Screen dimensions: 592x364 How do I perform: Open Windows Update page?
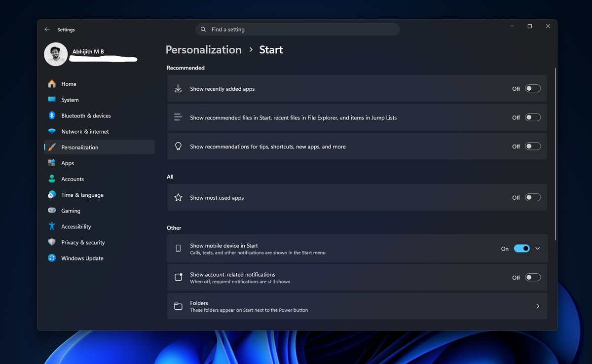click(99, 258)
